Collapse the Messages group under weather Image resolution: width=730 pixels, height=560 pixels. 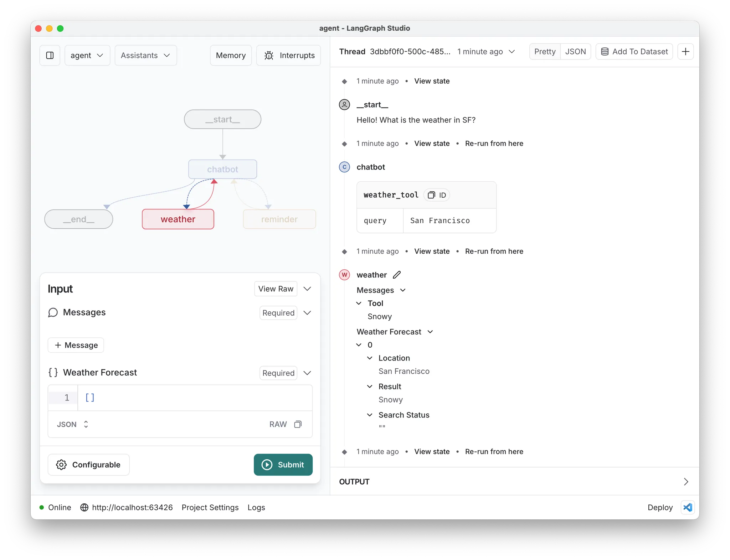coord(403,290)
